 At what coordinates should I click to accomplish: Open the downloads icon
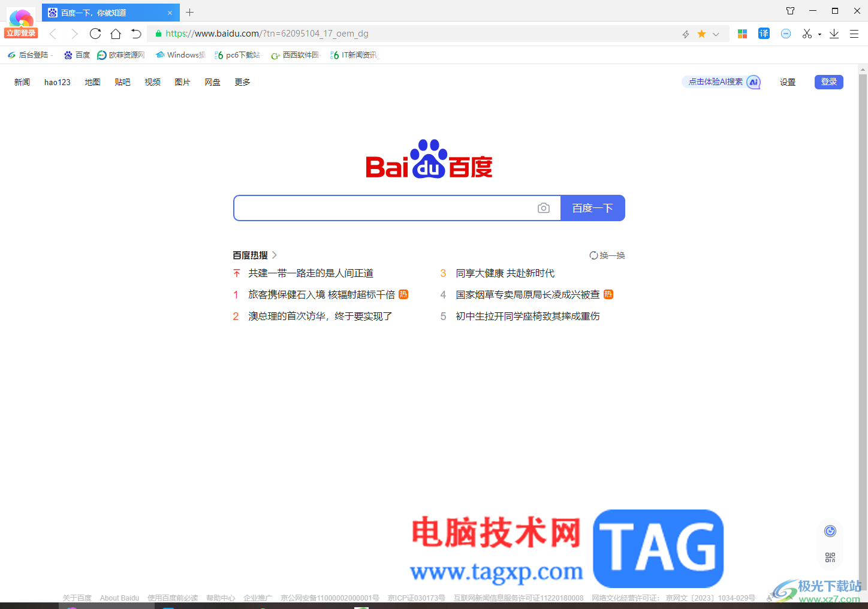point(834,34)
